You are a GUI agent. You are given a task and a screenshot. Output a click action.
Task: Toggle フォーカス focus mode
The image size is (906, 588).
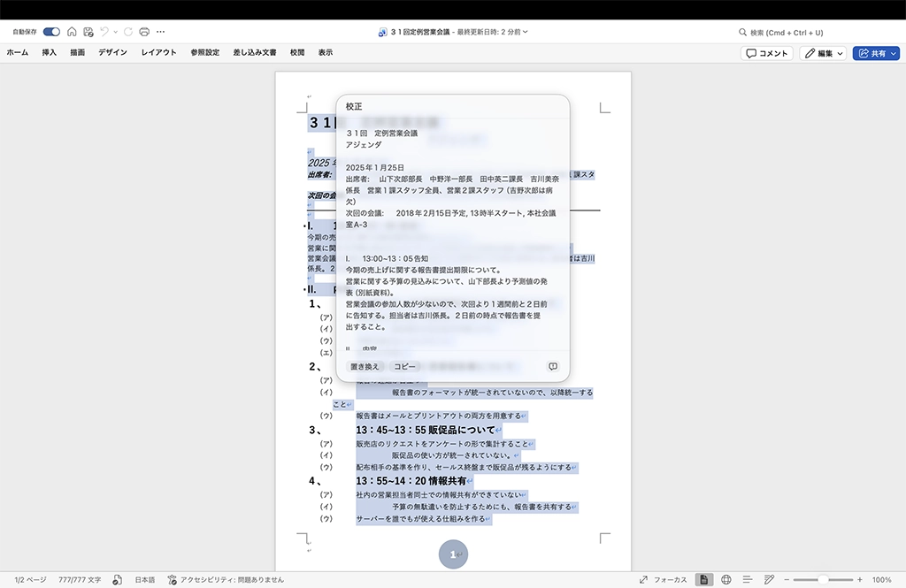[x=663, y=579]
